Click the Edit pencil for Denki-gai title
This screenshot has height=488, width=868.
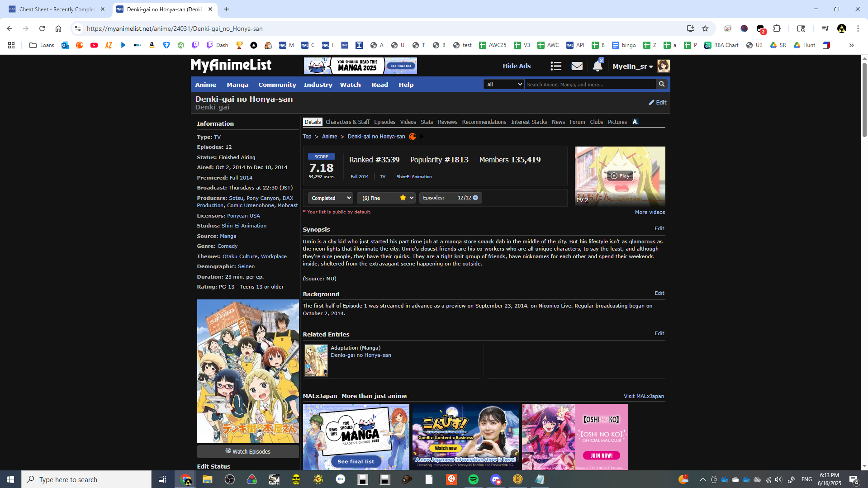(657, 102)
